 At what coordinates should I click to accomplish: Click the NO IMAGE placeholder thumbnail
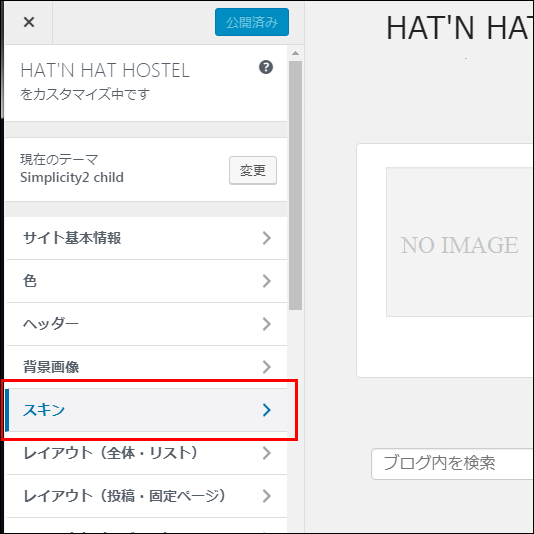point(460,242)
